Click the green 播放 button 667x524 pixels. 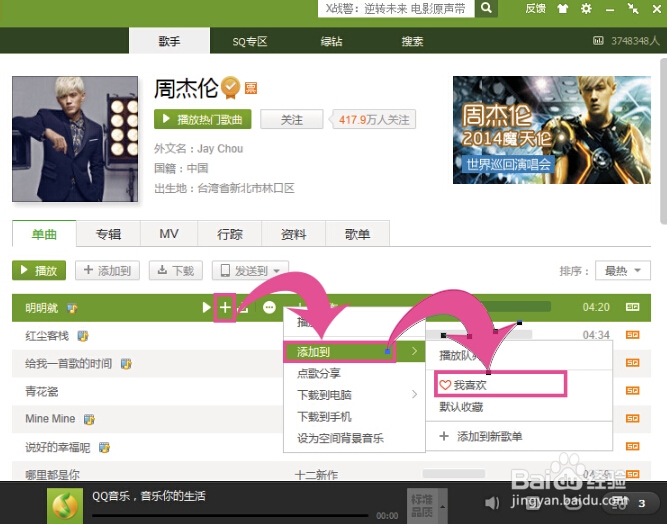point(39,271)
